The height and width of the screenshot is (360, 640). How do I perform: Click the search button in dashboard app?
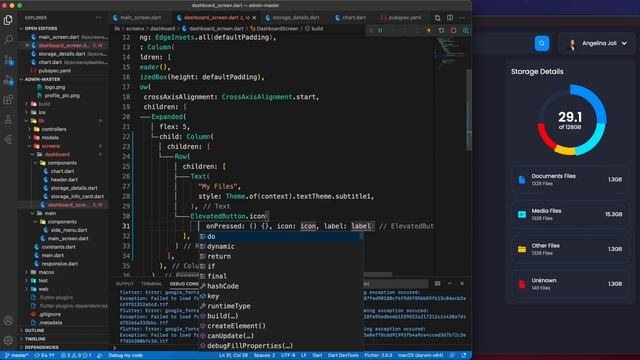coord(542,43)
